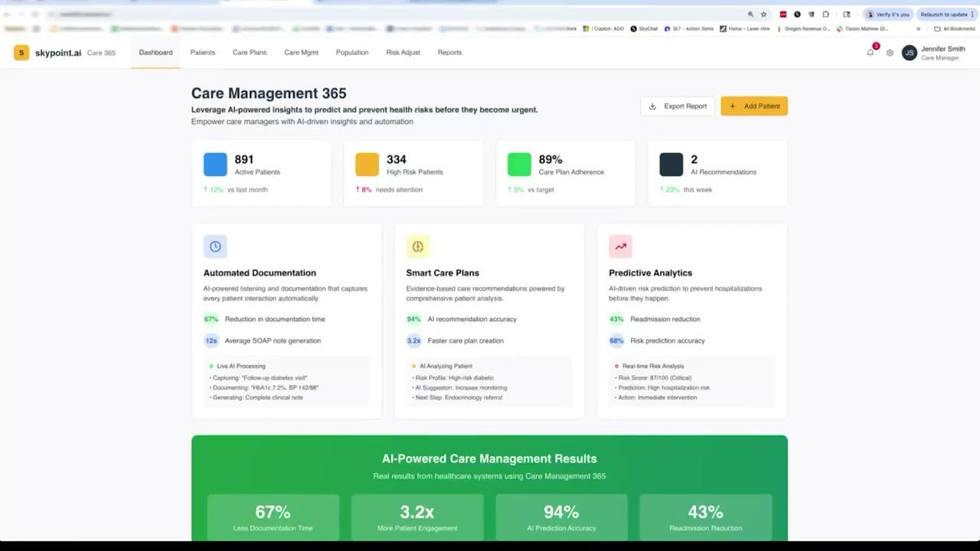The width and height of the screenshot is (980, 551).
Task: Click the 3.2x Faster care plan badge
Action: pyautogui.click(x=413, y=341)
